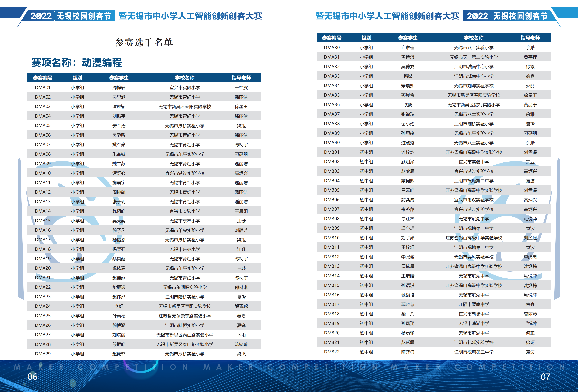This screenshot has width=578, height=392.
Task: Click the 组别 header on page 06
Action: click(x=77, y=78)
